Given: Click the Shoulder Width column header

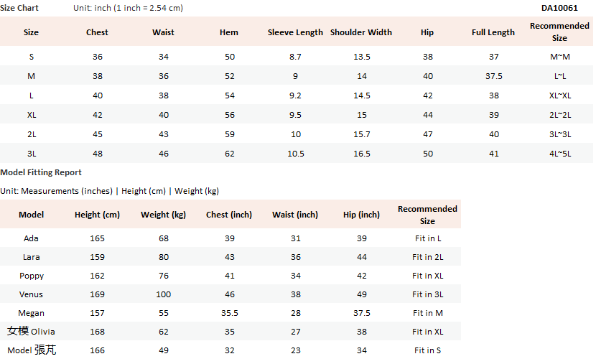Looking at the screenshot, I should [x=361, y=32].
